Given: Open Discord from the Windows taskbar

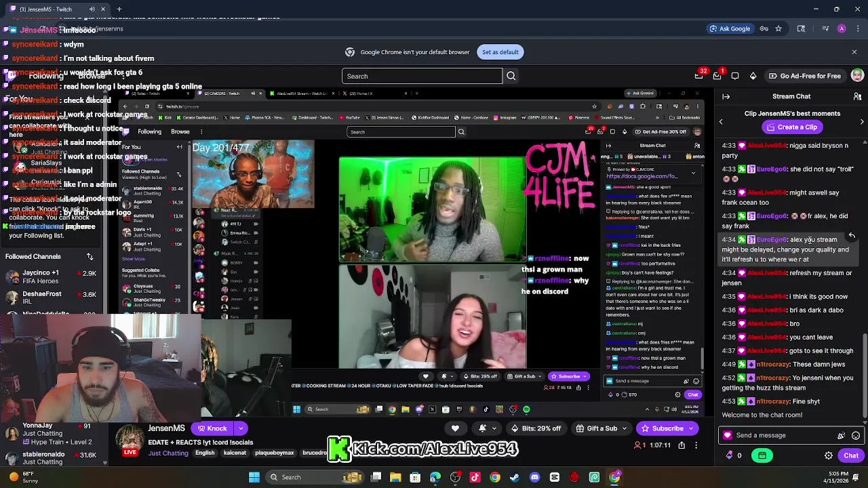Looking at the screenshot, I should [x=534, y=477].
